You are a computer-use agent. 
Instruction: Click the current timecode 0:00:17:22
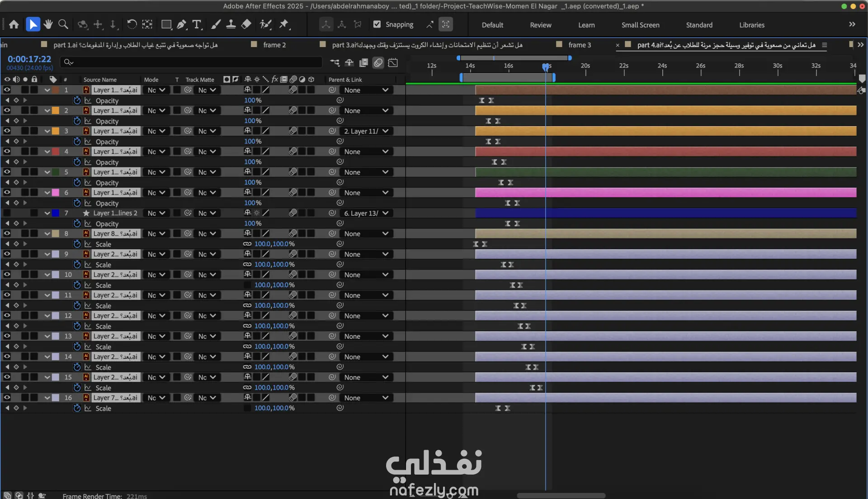point(29,59)
